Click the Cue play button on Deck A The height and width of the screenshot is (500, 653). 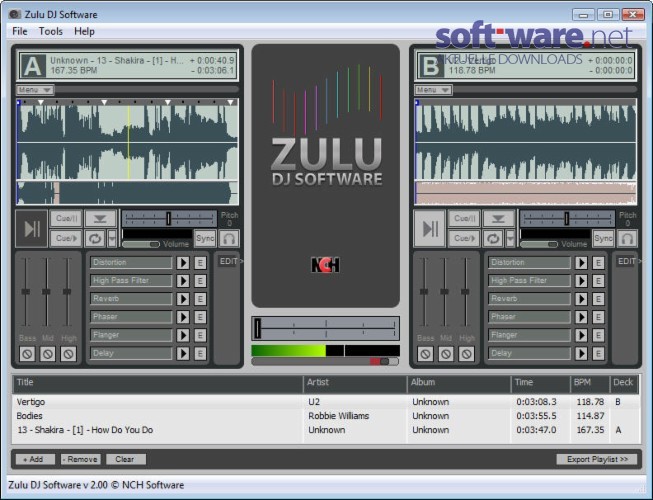pos(66,239)
